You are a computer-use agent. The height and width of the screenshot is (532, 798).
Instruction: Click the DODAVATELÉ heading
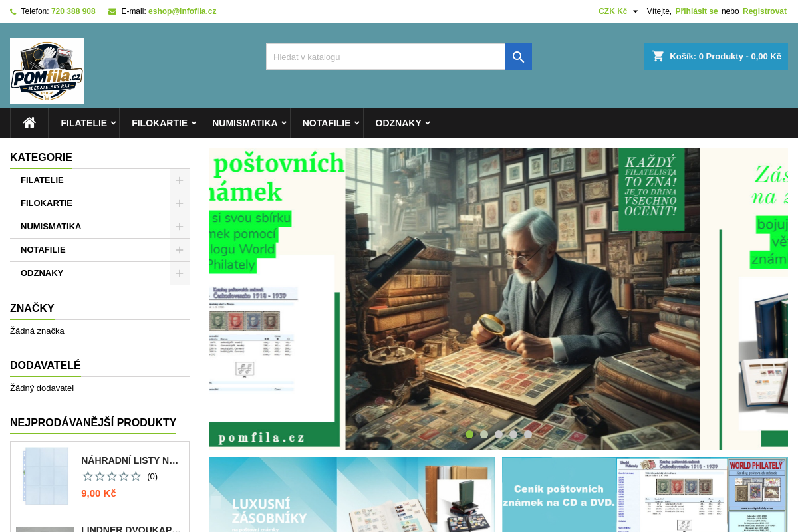click(x=45, y=366)
